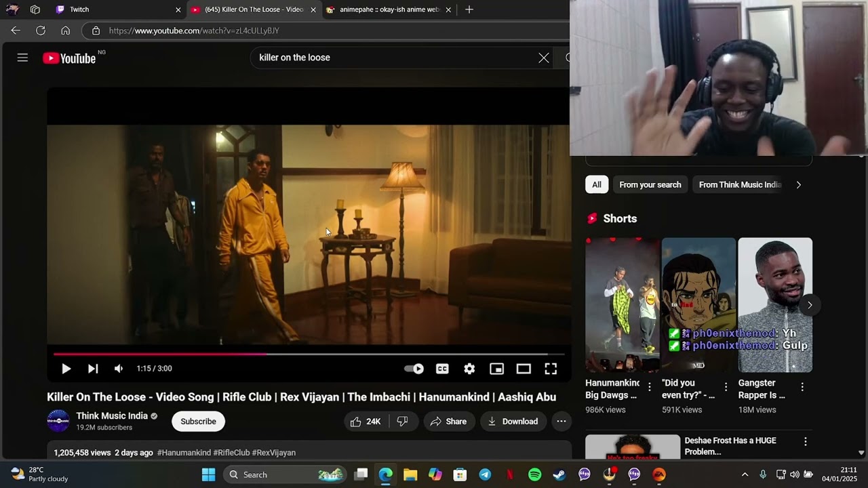Open File Explorer from taskbar
868x488 pixels.
(x=410, y=474)
